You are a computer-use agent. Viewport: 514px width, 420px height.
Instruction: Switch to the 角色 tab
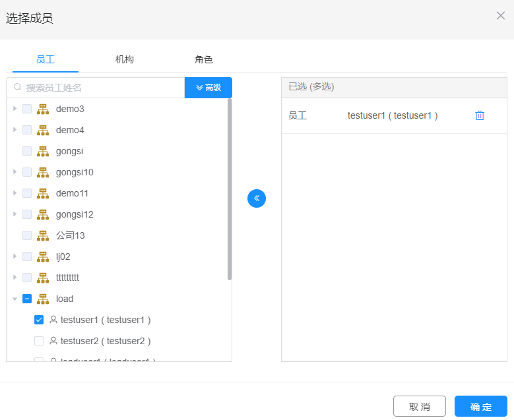pyautogui.click(x=204, y=59)
